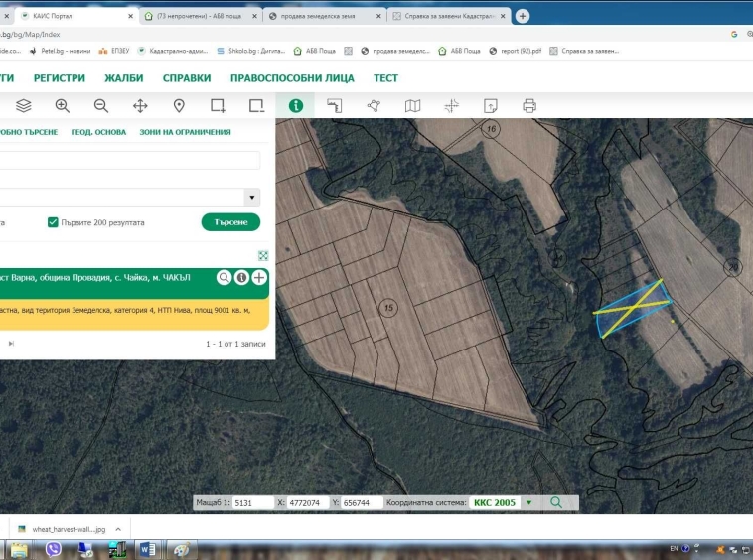Activate the green info identify tool
753x560 pixels.
(x=295, y=106)
